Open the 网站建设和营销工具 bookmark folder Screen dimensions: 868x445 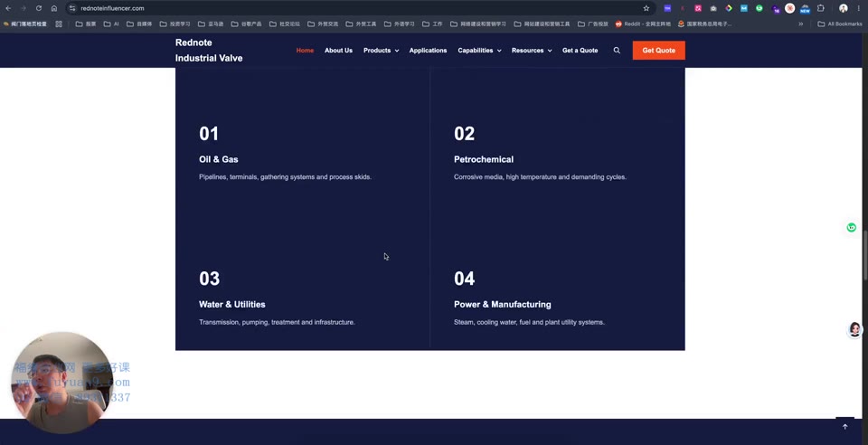(542, 24)
